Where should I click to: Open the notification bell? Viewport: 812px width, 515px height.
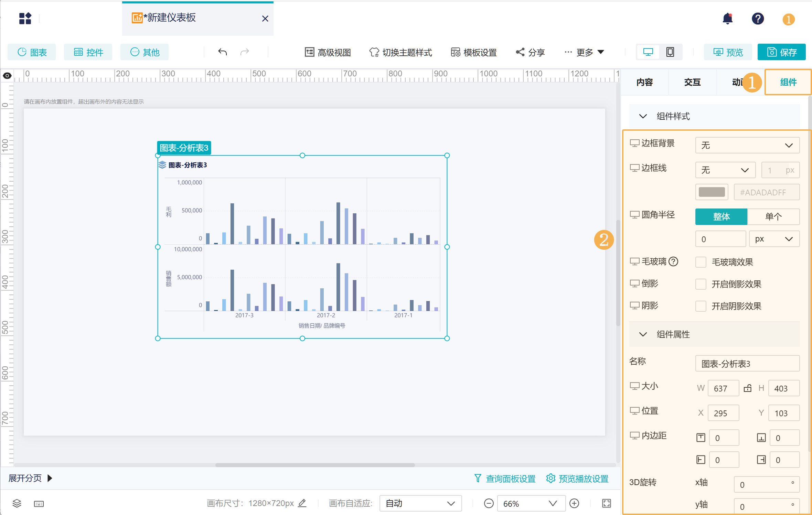727,19
